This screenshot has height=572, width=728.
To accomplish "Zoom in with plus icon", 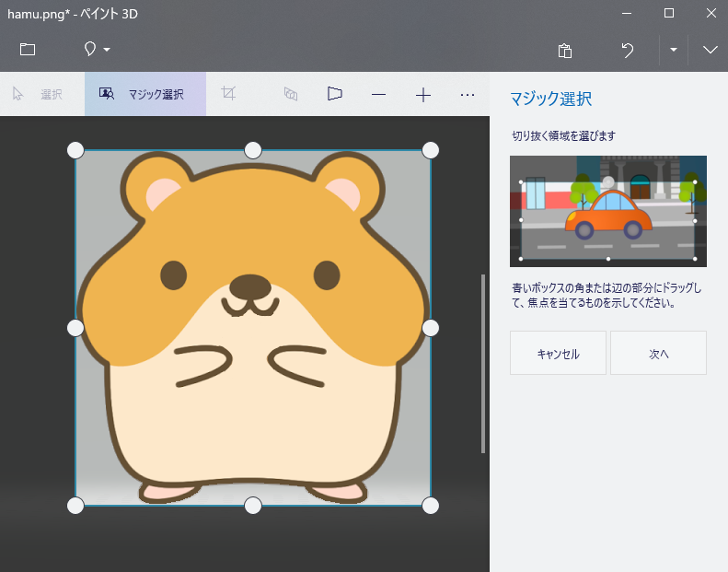I will [423, 95].
